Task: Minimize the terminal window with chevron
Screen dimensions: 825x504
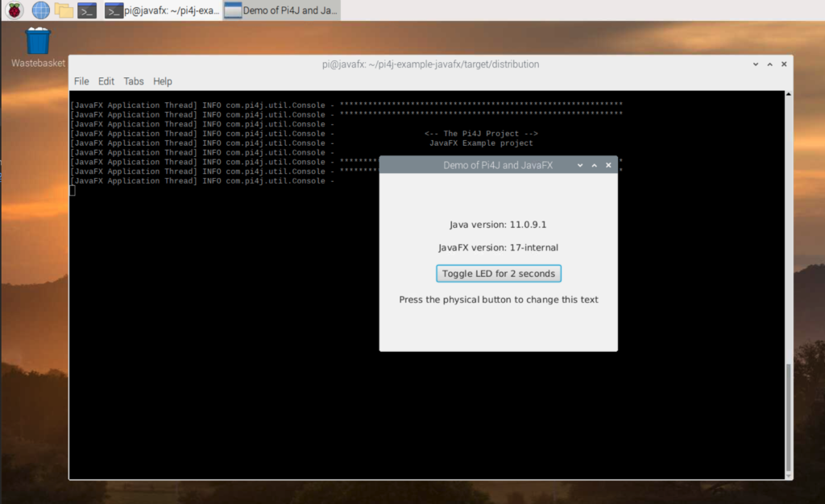Action: tap(756, 64)
